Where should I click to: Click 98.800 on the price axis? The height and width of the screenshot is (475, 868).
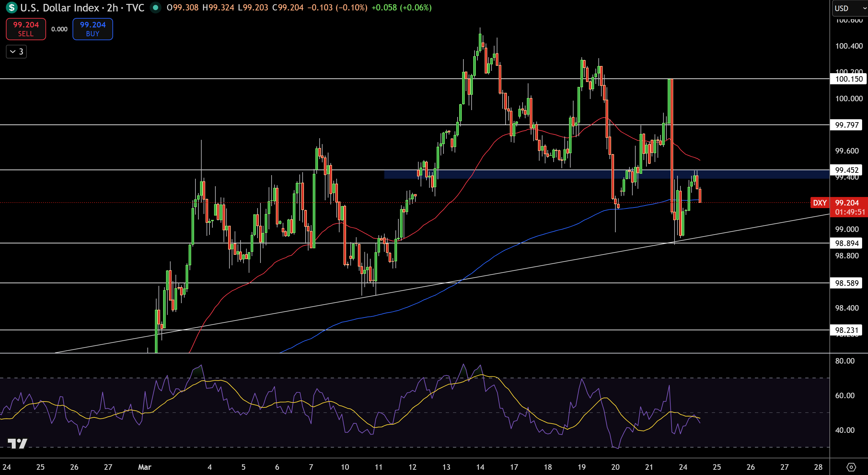coord(847,255)
